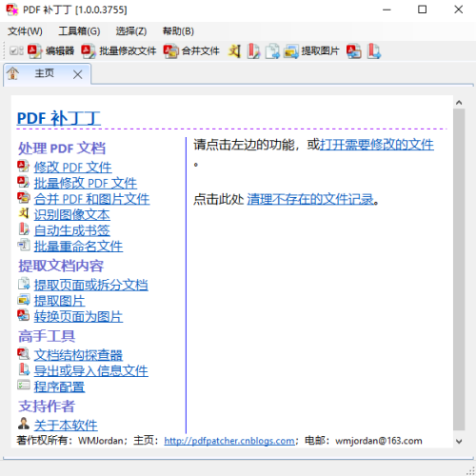Click the export/import info file toolbar icon
Screen dimensions: 476x476
coord(374,50)
